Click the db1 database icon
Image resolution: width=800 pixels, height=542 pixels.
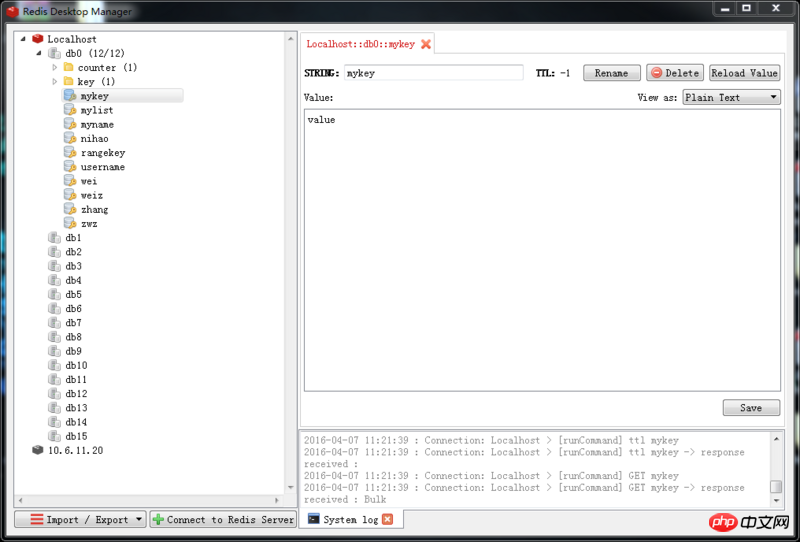coord(54,237)
